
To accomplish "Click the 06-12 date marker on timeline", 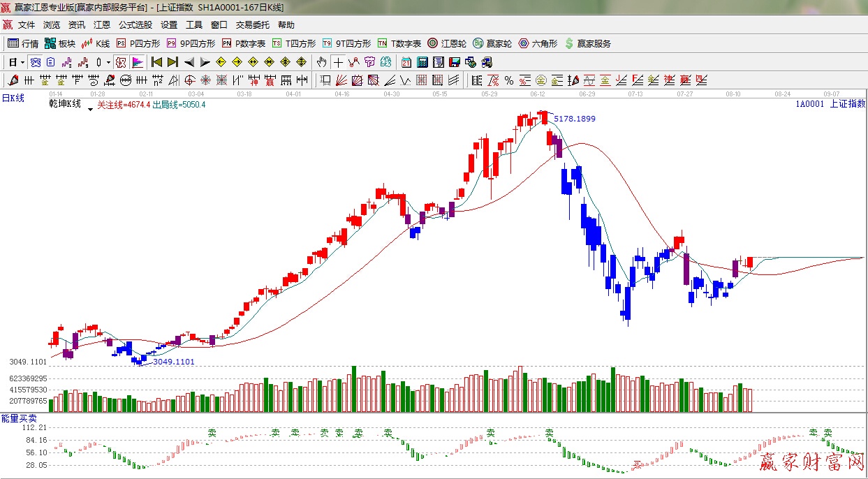I will [538, 94].
